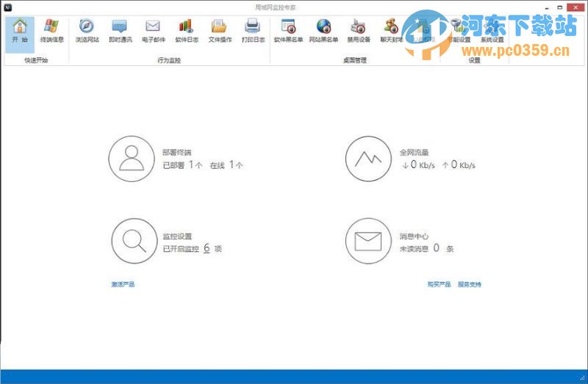
Task: Click the upload speed 0 Kb/s value
Action: pos(459,165)
